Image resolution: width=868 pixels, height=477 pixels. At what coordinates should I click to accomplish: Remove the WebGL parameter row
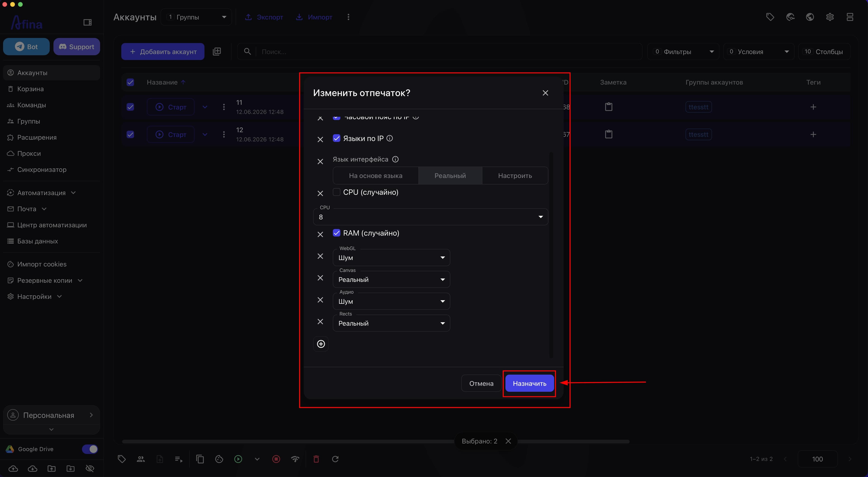tap(320, 256)
